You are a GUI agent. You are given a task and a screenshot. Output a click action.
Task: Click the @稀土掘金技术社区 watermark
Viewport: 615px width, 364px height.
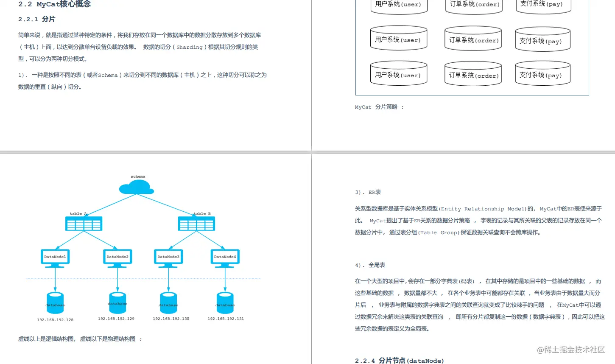click(570, 350)
